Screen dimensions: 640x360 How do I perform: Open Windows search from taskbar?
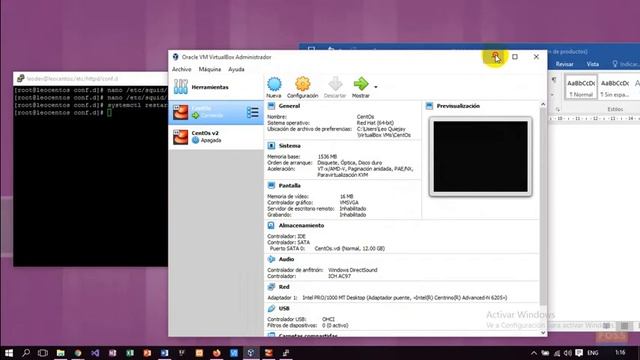coord(26,353)
